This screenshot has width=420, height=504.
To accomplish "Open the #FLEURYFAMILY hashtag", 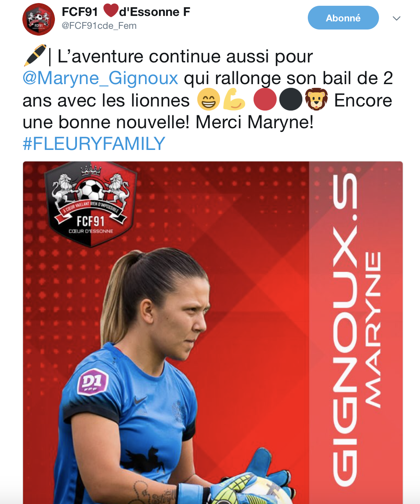I will 94,143.
